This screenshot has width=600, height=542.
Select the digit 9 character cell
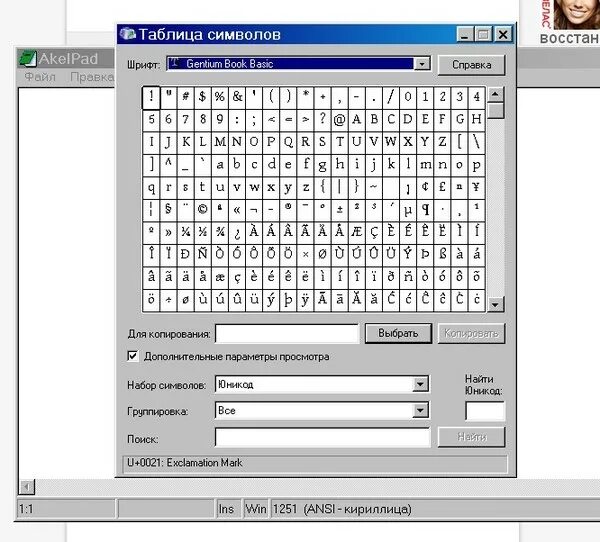[220, 120]
